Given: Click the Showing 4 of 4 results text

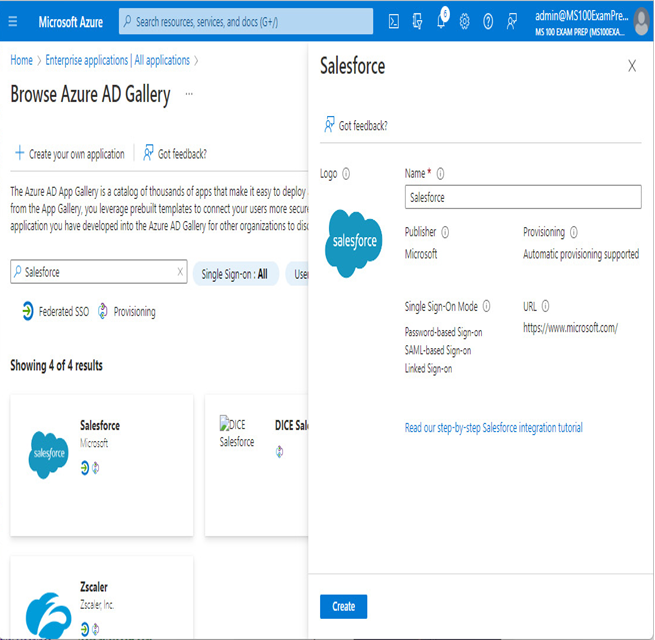Looking at the screenshot, I should pyautogui.click(x=56, y=366).
